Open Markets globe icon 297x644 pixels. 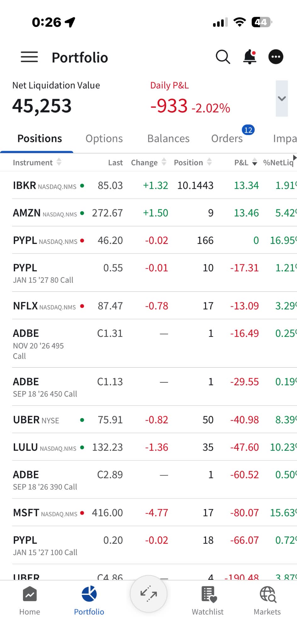point(267,594)
